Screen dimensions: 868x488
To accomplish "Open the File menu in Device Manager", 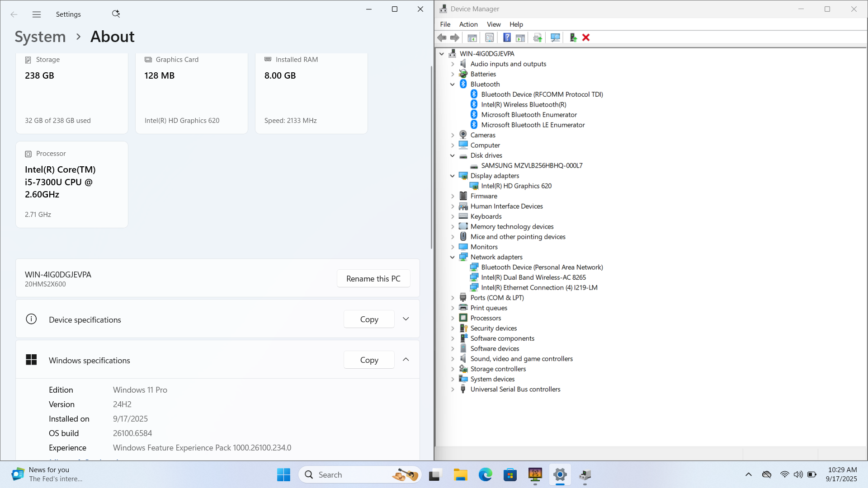I will tap(445, 24).
